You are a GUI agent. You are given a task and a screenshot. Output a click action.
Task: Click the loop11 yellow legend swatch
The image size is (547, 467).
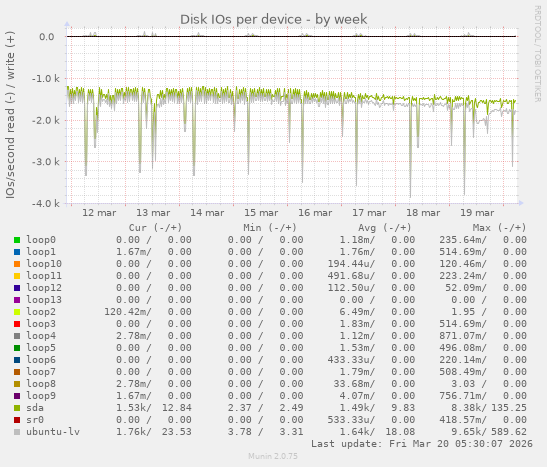click(x=17, y=276)
